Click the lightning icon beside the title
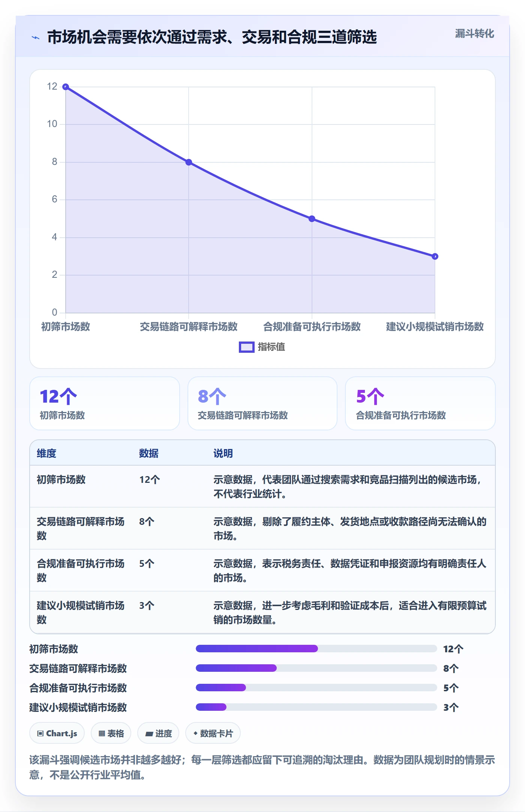 pyautogui.click(x=36, y=37)
